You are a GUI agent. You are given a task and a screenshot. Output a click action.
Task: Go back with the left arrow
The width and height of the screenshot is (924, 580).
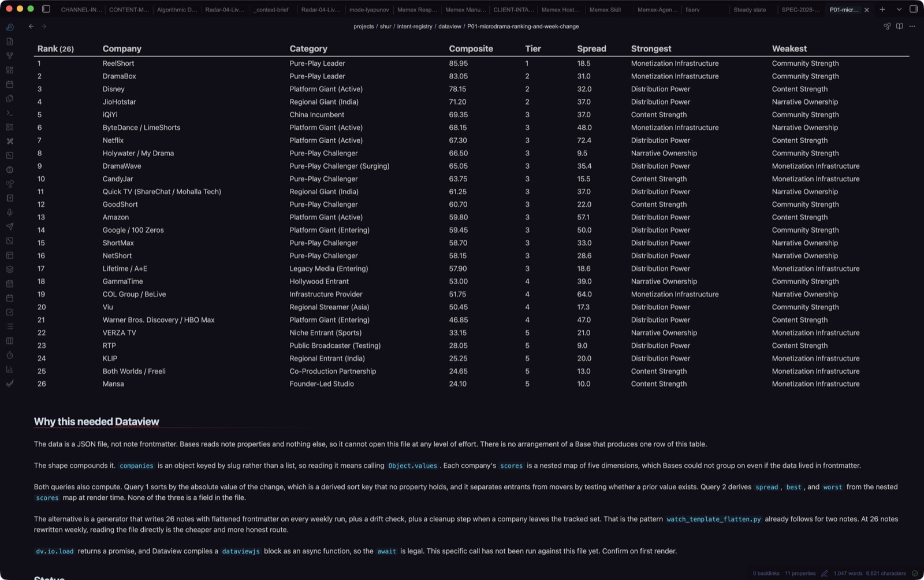pos(31,27)
